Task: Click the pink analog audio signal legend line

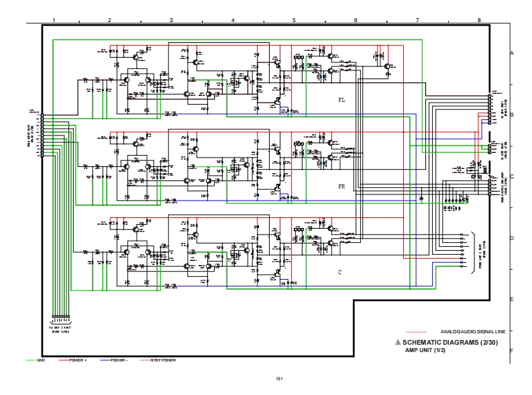Action: 418,332
